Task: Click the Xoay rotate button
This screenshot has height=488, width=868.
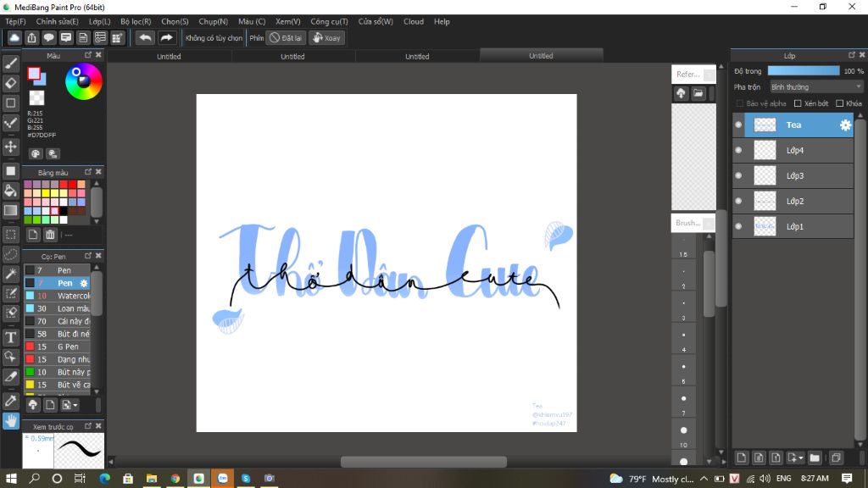Action: (x=326, y=37)
